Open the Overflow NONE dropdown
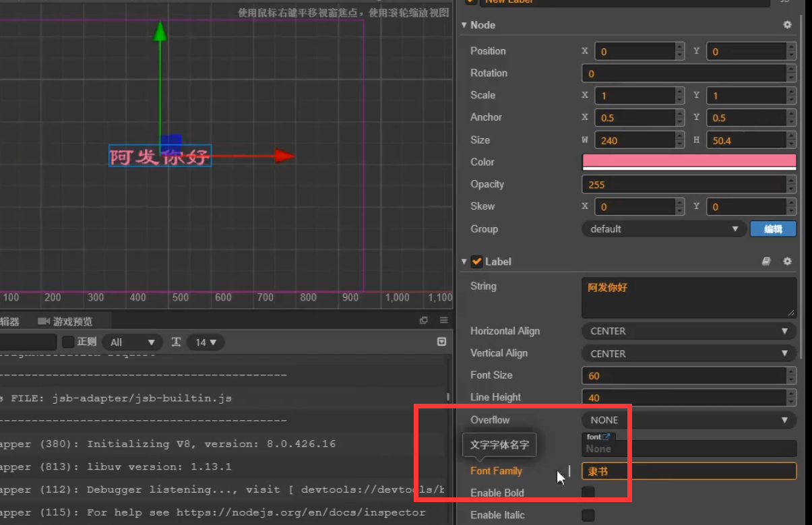 [x=689, y=420]
